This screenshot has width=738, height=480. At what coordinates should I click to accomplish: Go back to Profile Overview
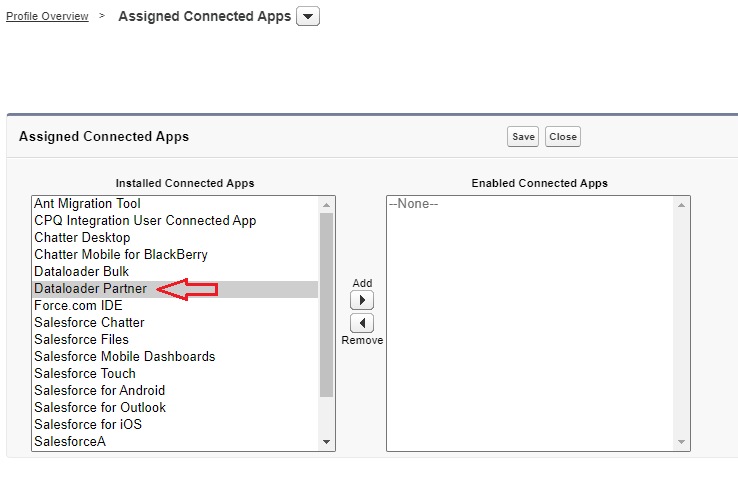click(x=47, y=16)
